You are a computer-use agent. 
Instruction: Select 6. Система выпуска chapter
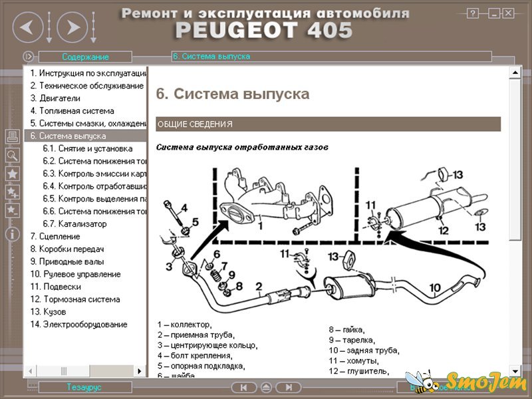(86, 136)
